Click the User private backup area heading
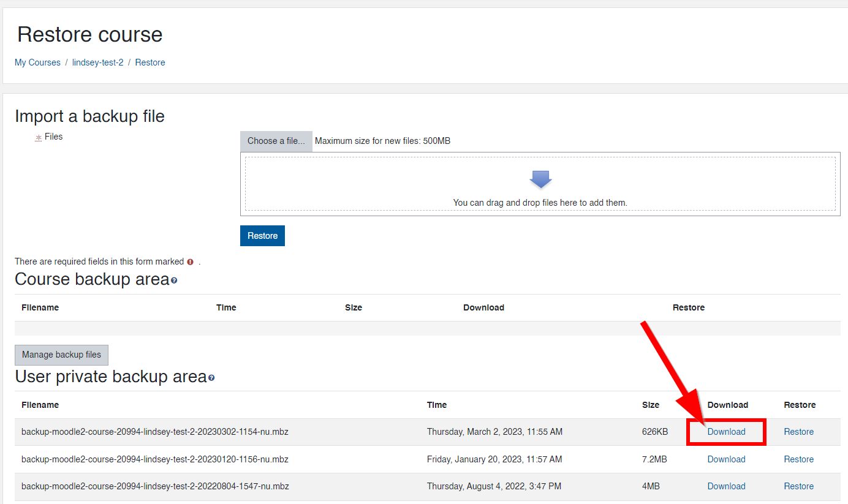 pos(110,377)
